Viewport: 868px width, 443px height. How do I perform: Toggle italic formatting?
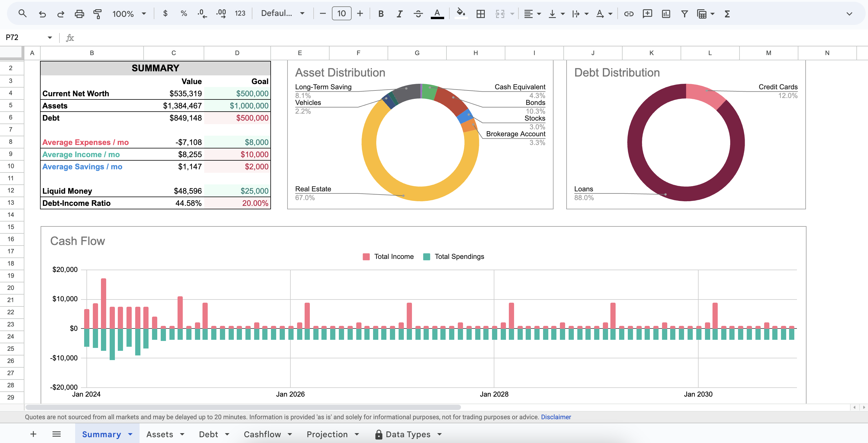coord(399,14)
